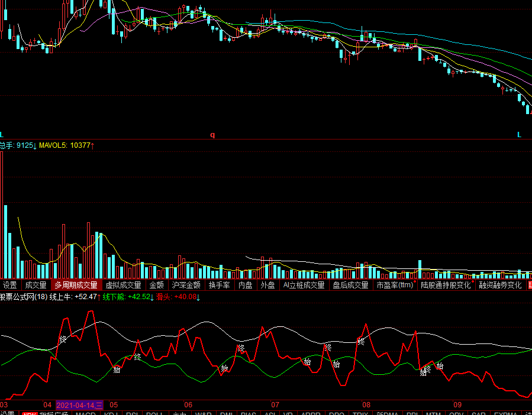Select the 多周期成交量 tab
Image resolution: width=532 pixels, height=415 pixels.
[76, 285]
